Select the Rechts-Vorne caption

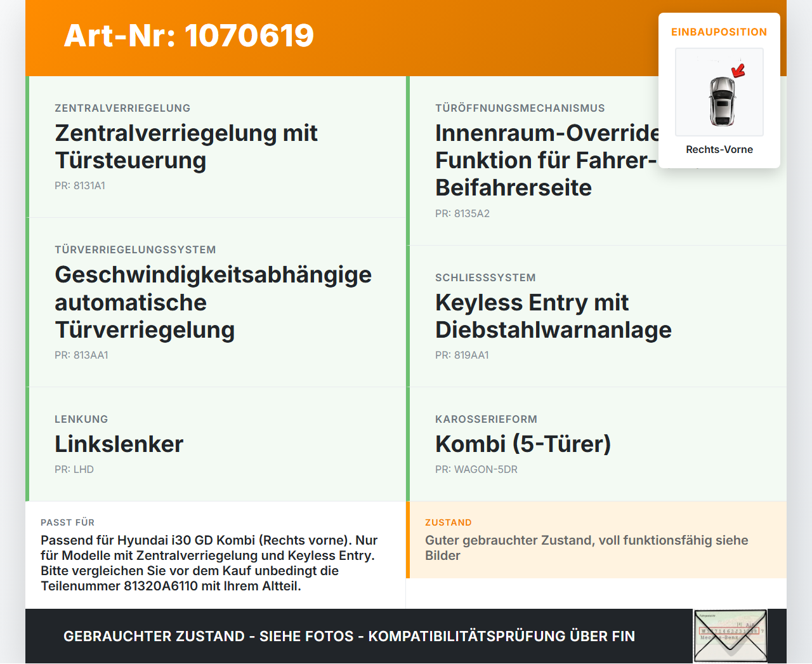tap(719, 149)
